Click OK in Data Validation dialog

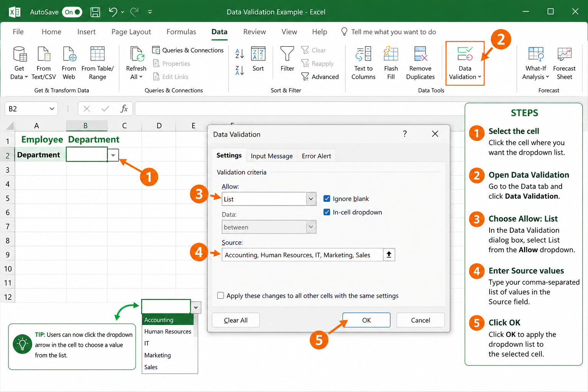366,320
